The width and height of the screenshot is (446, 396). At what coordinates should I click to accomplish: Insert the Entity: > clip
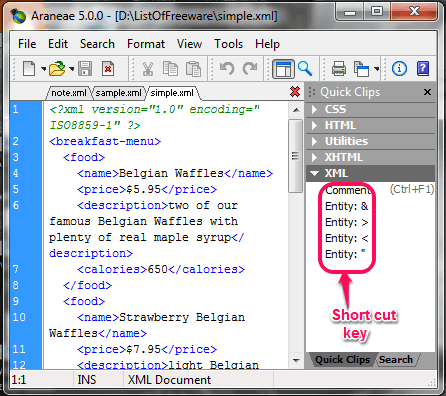[x=347, y=222]
